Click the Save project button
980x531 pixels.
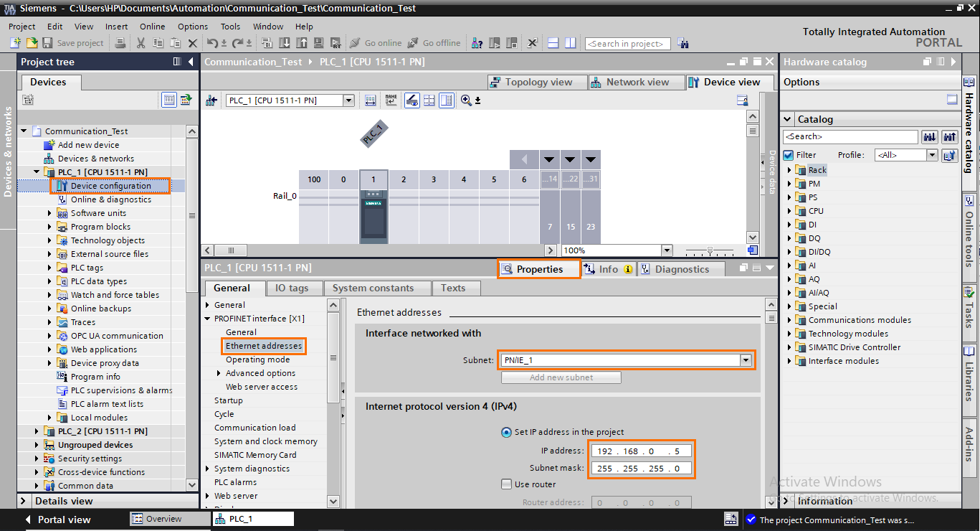click(x=73, y=43)
